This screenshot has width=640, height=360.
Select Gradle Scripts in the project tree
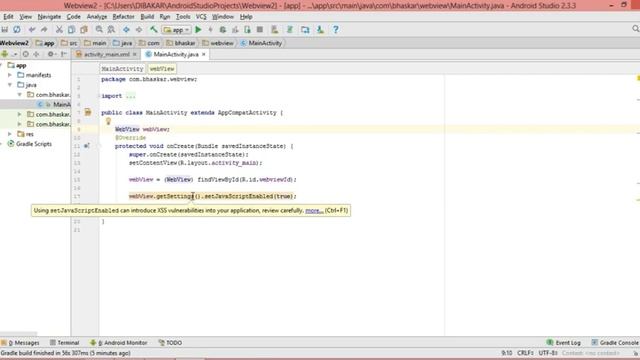(x=30, y=144)
